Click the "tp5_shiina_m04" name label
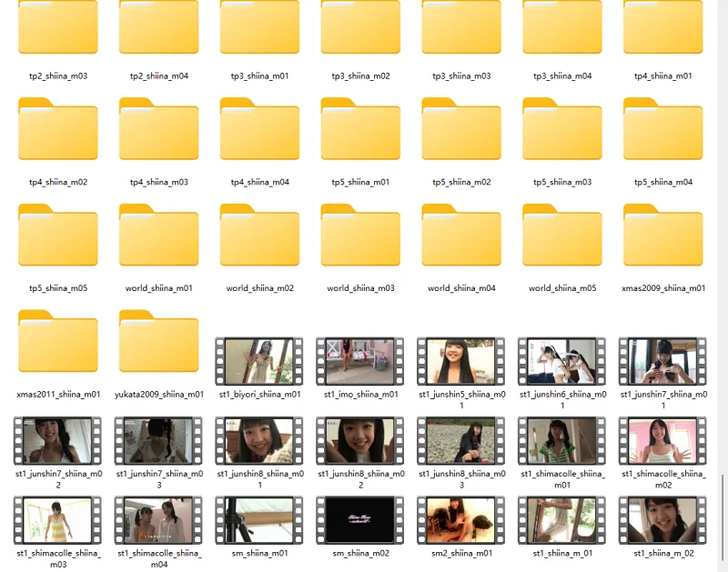 (x=663, y=182)
